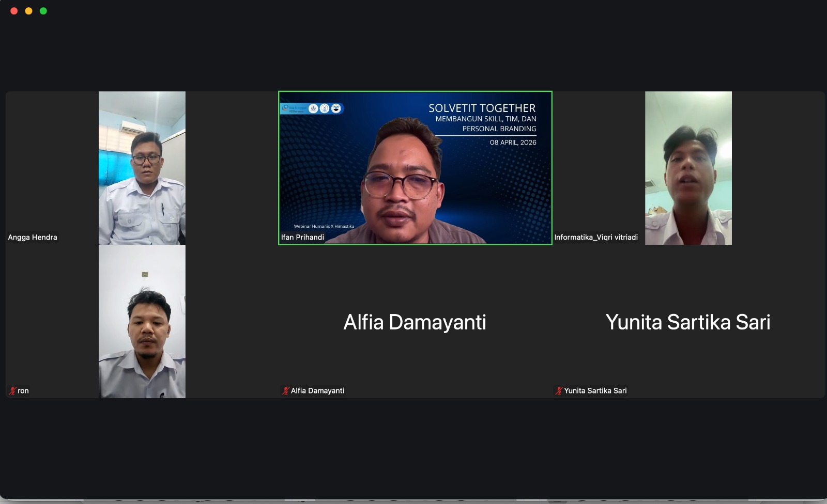Click the Informatika_Viqri vitriadi name label

click(x=596, y=238)
